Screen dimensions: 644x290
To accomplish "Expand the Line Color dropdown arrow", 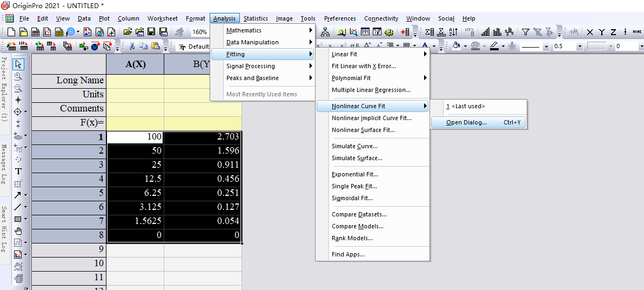I will click(502, 47).
